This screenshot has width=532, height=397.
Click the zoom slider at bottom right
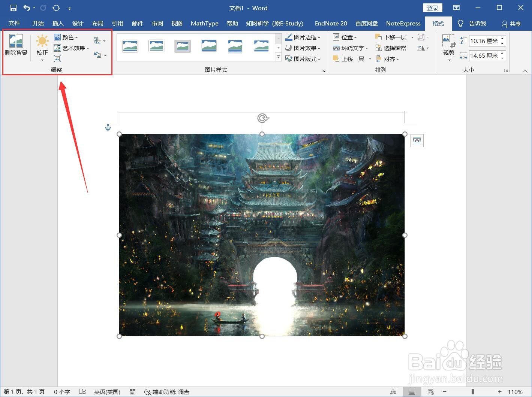pyautogui.click(x=472, y=392)
